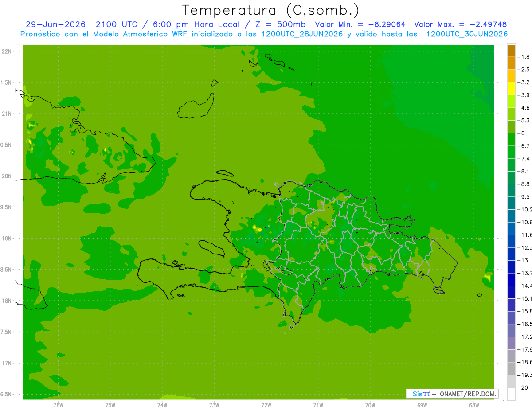The height and width of the screenshot is (411, 532).
Task: Click the initialization time '1200UTC_28JUN2026'
Action: [x=302, y=34]
